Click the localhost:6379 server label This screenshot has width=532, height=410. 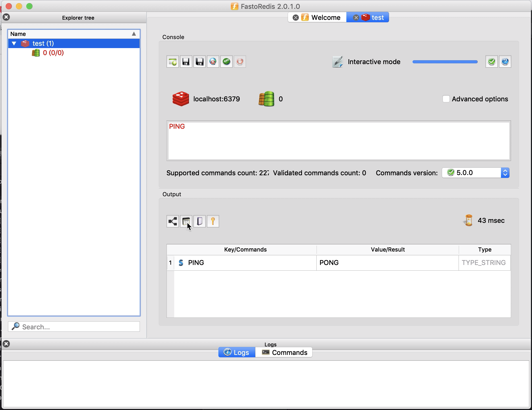coord(217,99)
